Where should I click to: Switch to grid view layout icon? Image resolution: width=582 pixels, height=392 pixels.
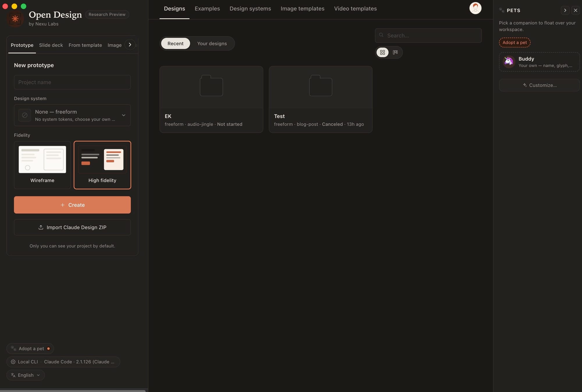pos(382,52)
